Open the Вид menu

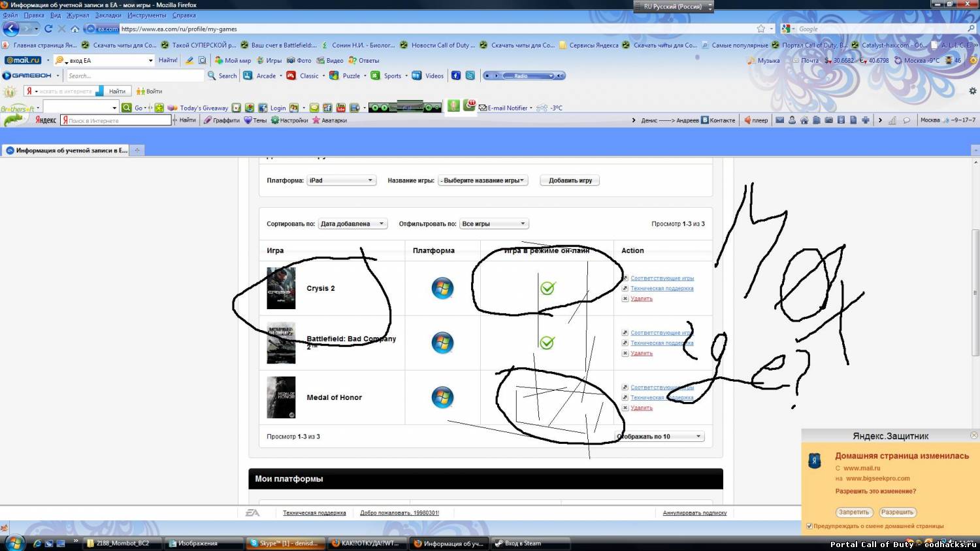click(x=56, y=15)
